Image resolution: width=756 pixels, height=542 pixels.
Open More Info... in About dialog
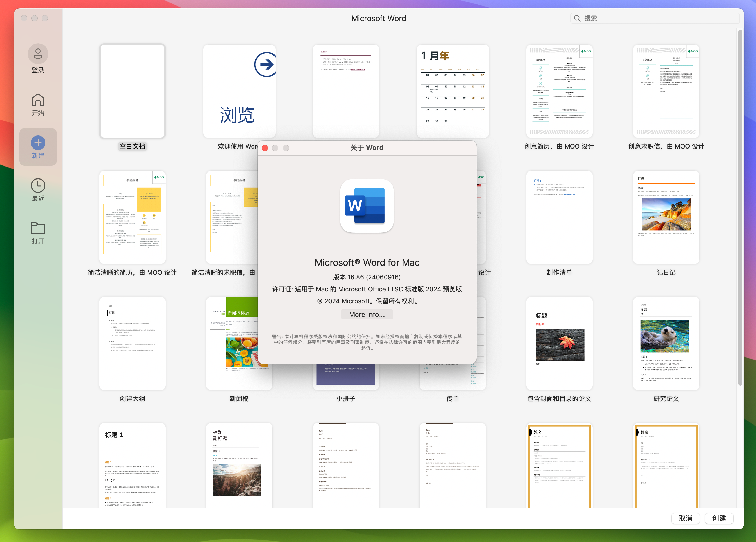click(367, 315)
